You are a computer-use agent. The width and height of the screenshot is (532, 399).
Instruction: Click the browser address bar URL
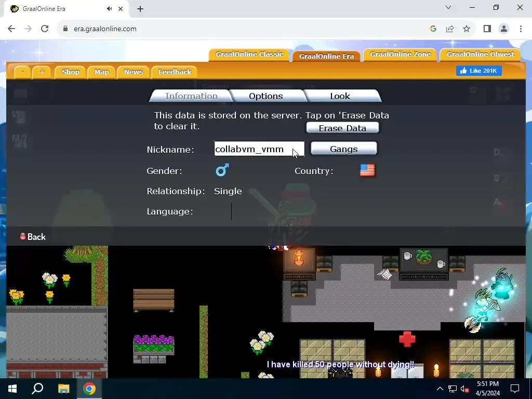105,29
